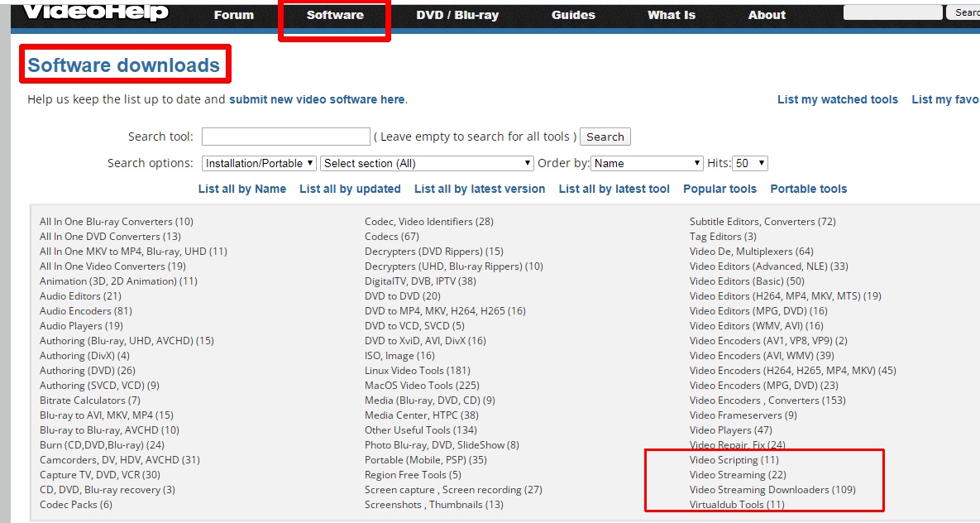Open All In One Blu-ray Converters (10)
Image resolution: width=980 pixels, height=523 pixels.
(117, 222)
